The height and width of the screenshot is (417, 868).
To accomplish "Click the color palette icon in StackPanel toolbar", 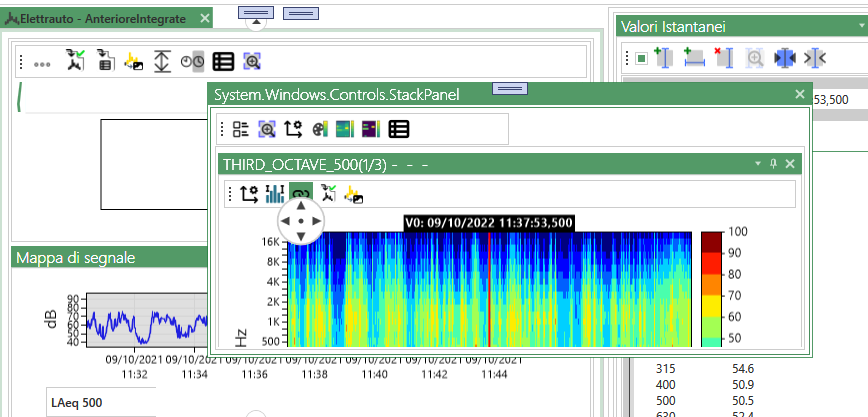I will click(320, 128).
